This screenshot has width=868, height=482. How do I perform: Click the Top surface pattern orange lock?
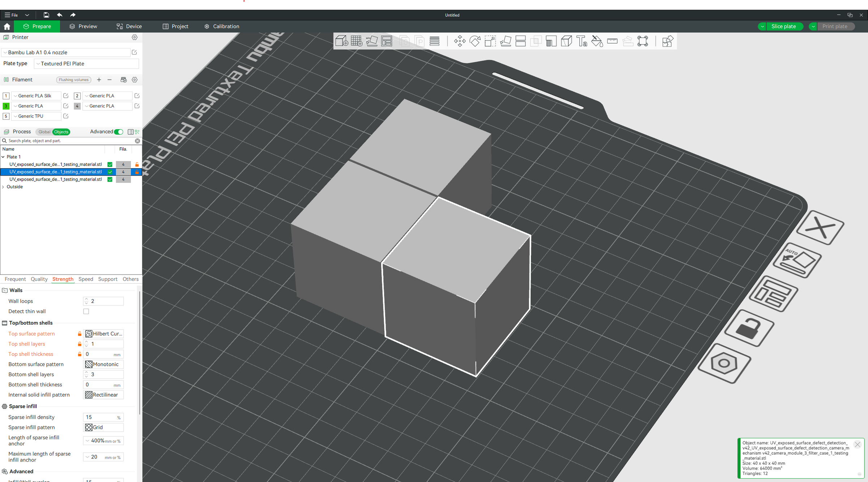click(80, 334)
